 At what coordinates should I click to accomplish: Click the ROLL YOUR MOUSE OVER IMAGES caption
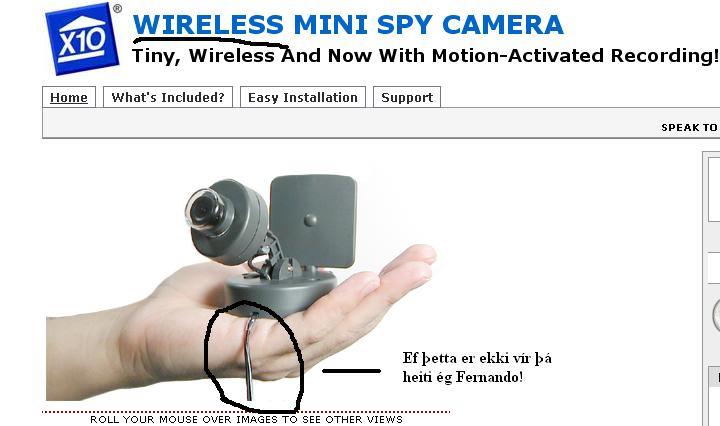(x=246, y=420)
